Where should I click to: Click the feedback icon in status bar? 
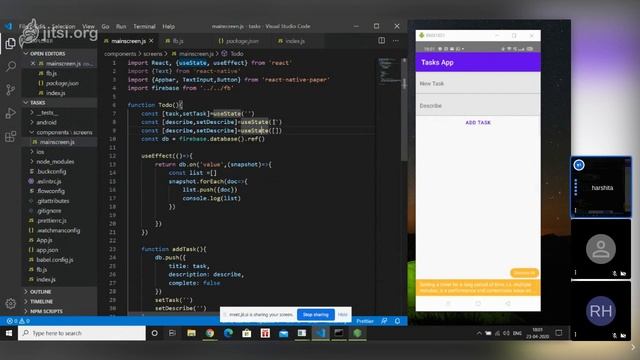coord(384,321)
